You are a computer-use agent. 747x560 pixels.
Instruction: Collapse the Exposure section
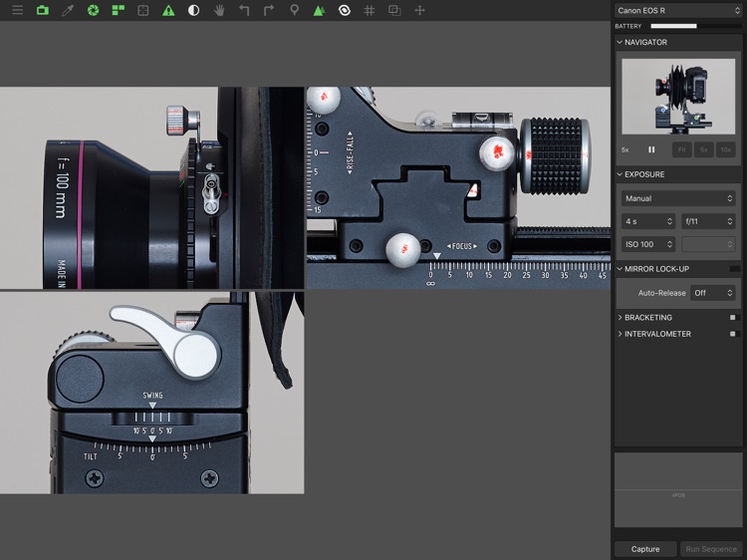coord(620,174)
